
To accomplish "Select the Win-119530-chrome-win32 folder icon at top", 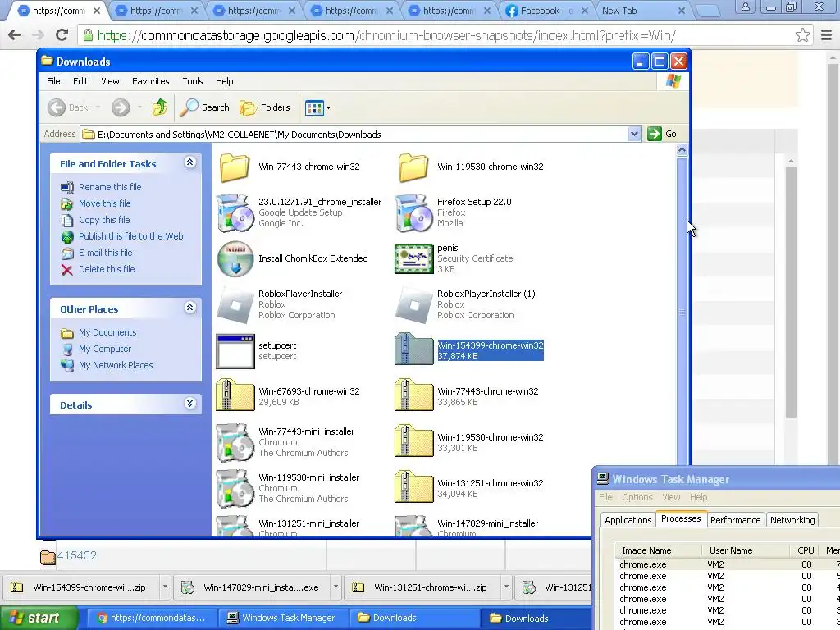I will (x=413, y=167).
